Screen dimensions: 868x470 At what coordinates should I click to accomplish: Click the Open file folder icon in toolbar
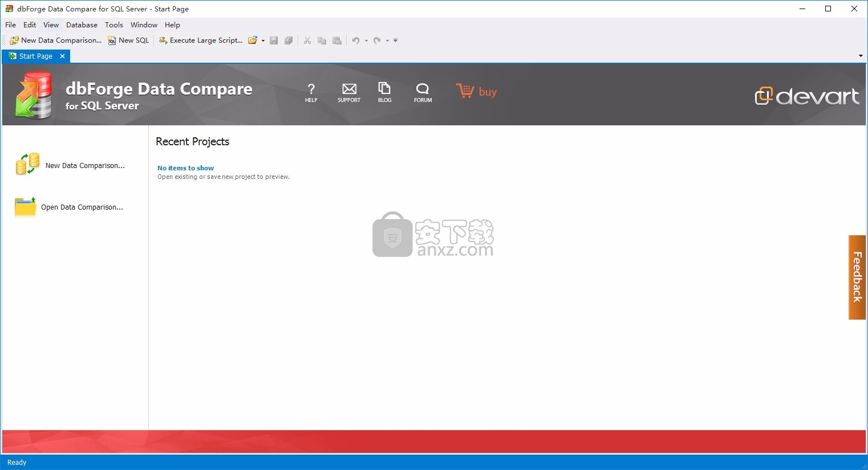click(252, 40)
